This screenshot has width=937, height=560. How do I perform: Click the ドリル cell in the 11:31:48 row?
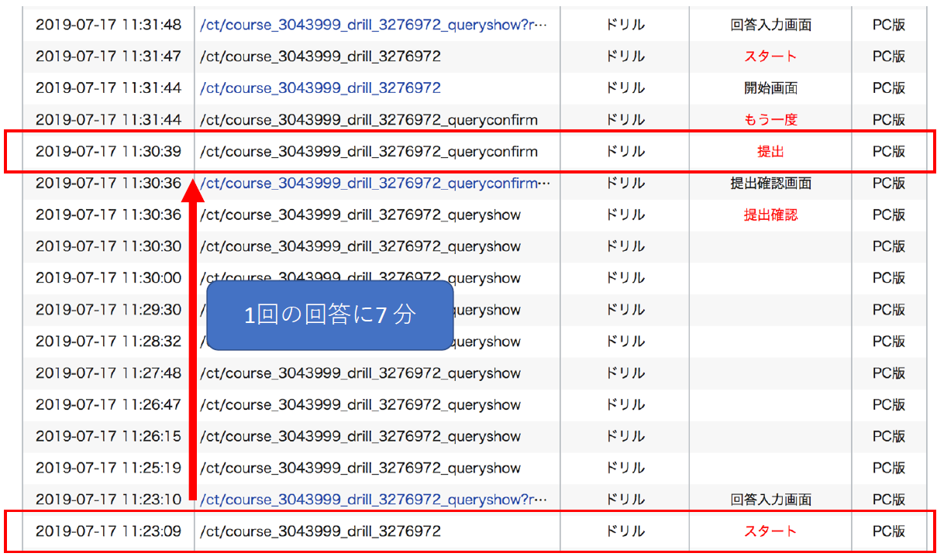(625, 25)
